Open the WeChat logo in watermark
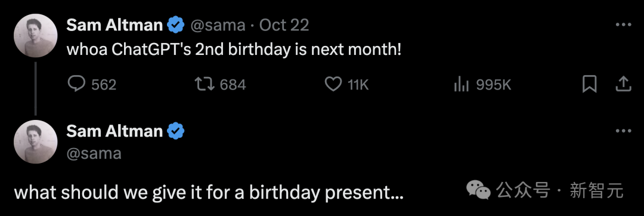 (x=478, y=190)
